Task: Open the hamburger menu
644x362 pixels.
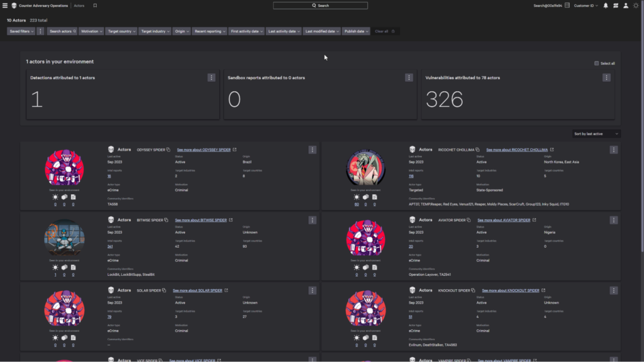Action: coord(5,5)
